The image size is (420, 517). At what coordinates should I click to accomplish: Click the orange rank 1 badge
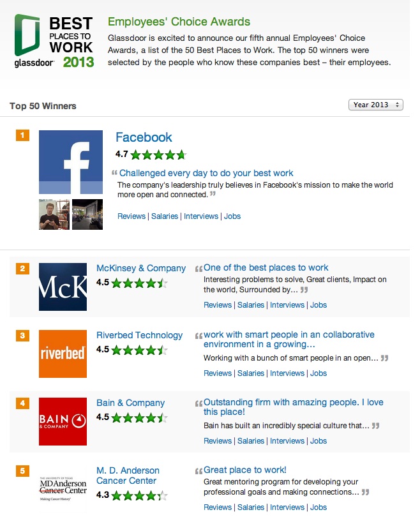coord(22,135)
